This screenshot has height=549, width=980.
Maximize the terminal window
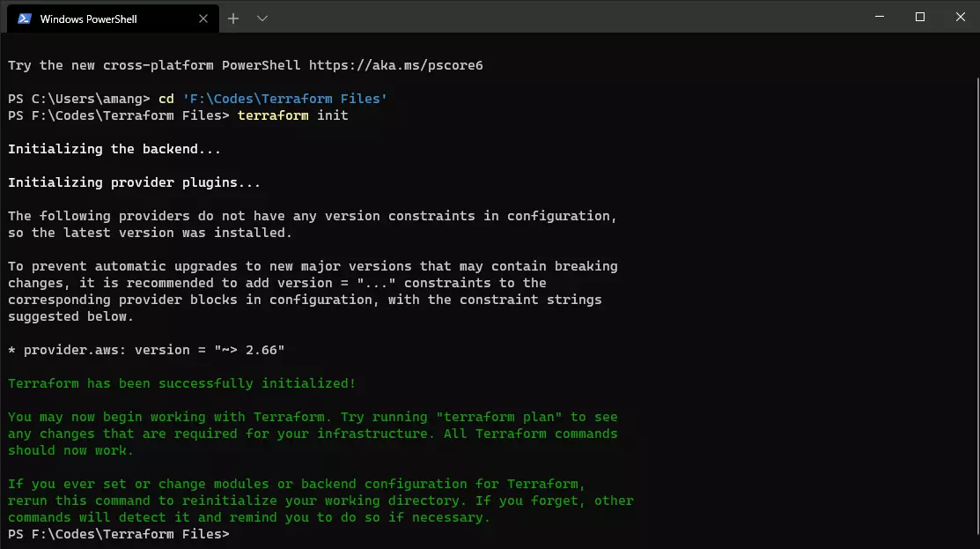(x=920, y=17)
